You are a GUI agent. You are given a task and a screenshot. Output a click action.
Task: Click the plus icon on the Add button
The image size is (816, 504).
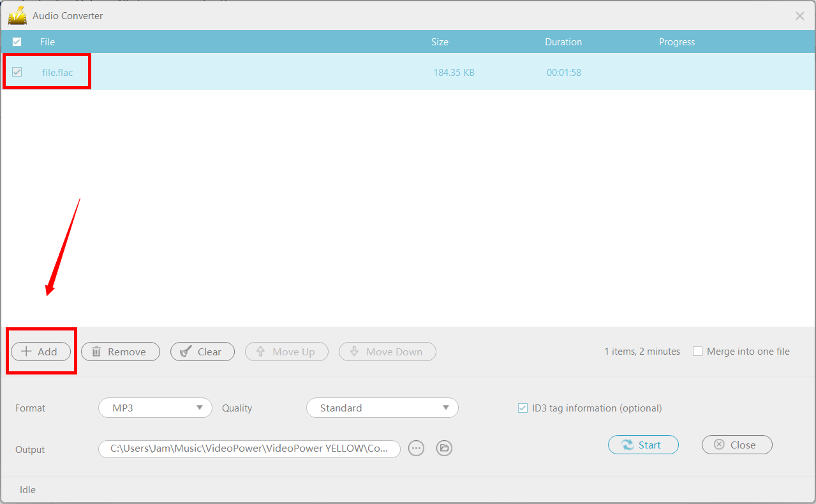(26, 351)
